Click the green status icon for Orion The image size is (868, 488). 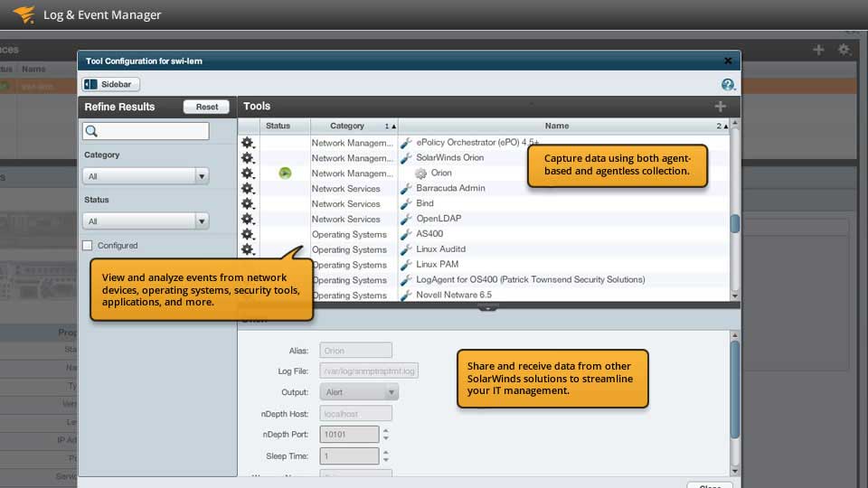(285, 174)
